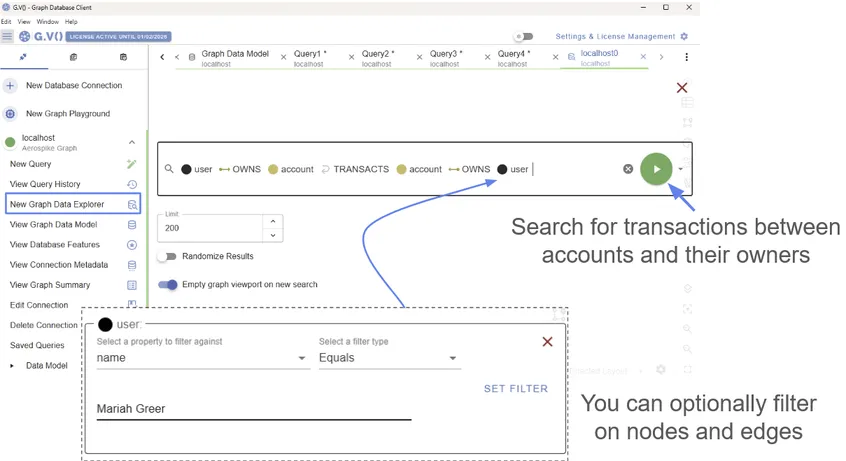Click the history clock icon beside View Query History

(132, 184)
